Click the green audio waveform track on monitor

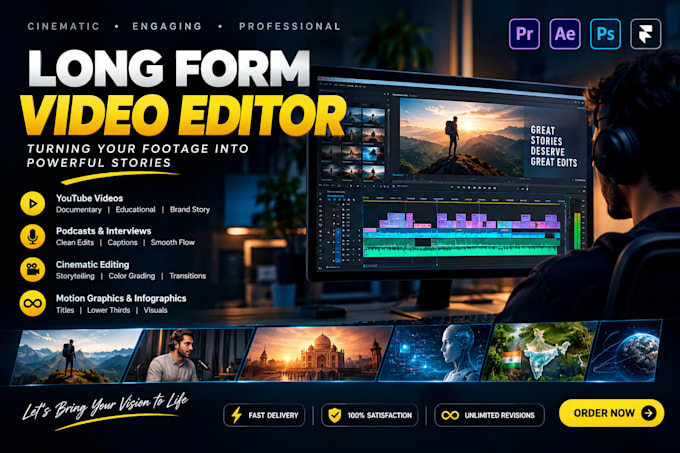[x=461, y=250]
